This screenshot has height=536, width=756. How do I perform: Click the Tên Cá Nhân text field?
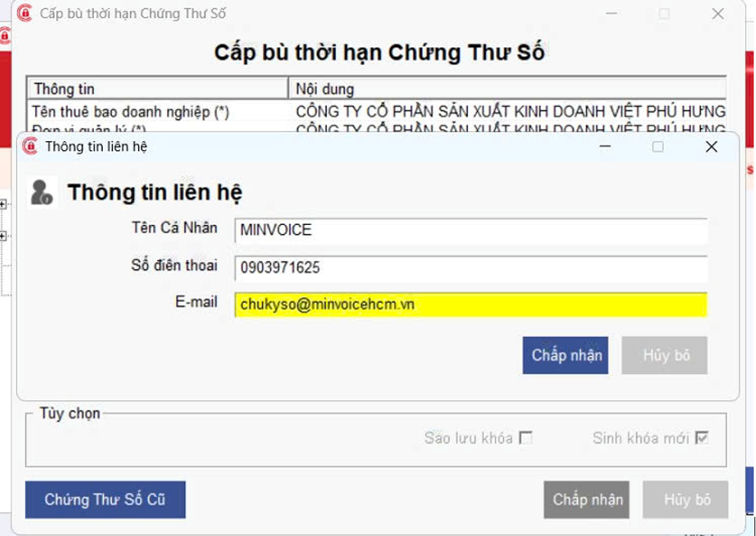pyautogui.click(x=471, y=230)
